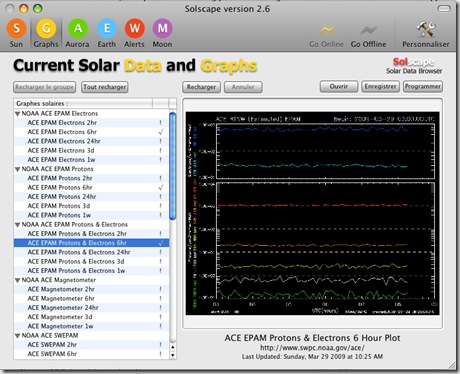Click the Last Updated timestamp text
This screenshot has height=374, width=460.
point(312,357)
